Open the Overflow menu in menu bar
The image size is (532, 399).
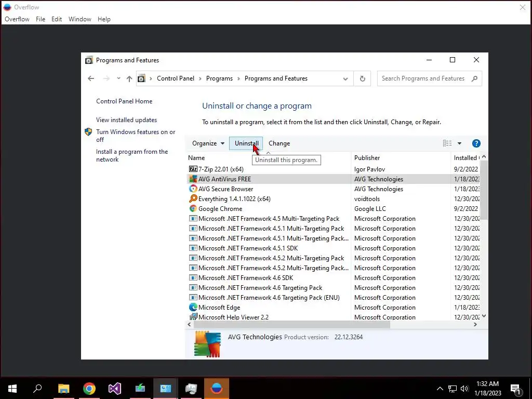click(17, 19)
